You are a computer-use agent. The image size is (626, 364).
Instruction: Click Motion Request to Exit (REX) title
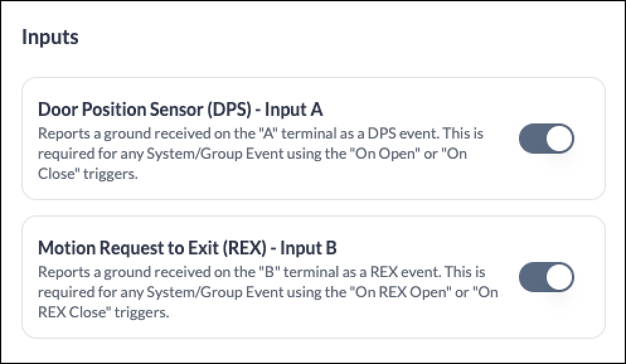click(x=187, y=248)
